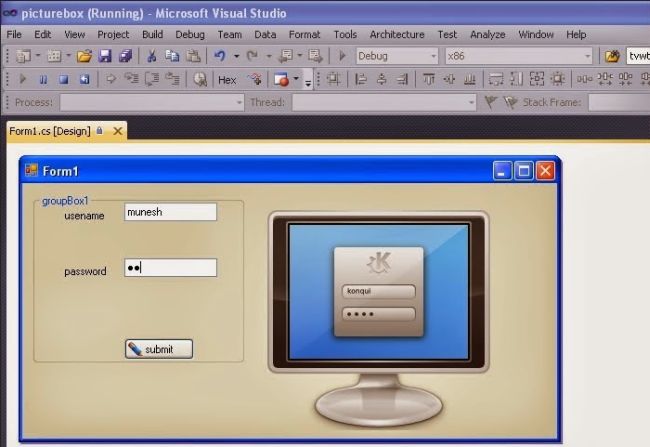Click Decrease Horizontal Spacing icon
Image resolution: width=650 pixels, height=447 pixels.
point(626,79)
